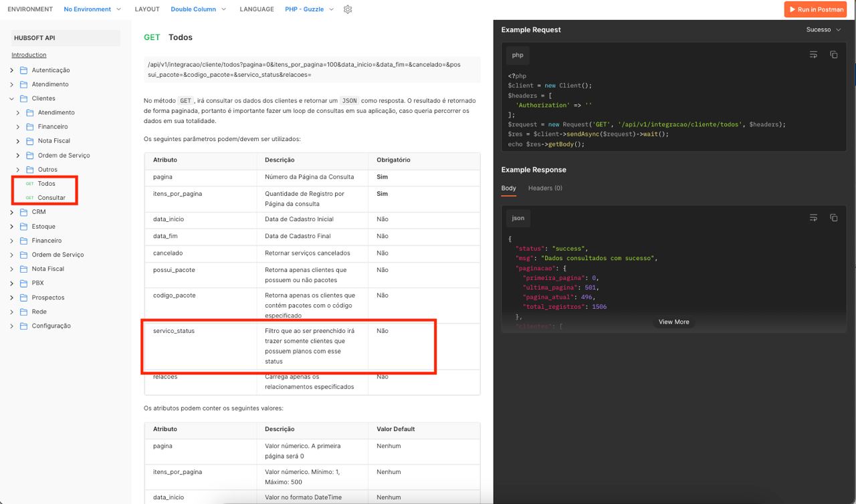The height and width of the screenshot is (504, 856).
Task: Expand the Configuração folder chevron
Action: point(12,326)
